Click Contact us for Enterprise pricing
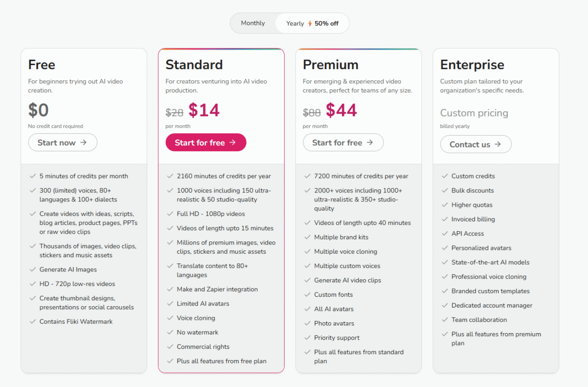 [475, 144]
